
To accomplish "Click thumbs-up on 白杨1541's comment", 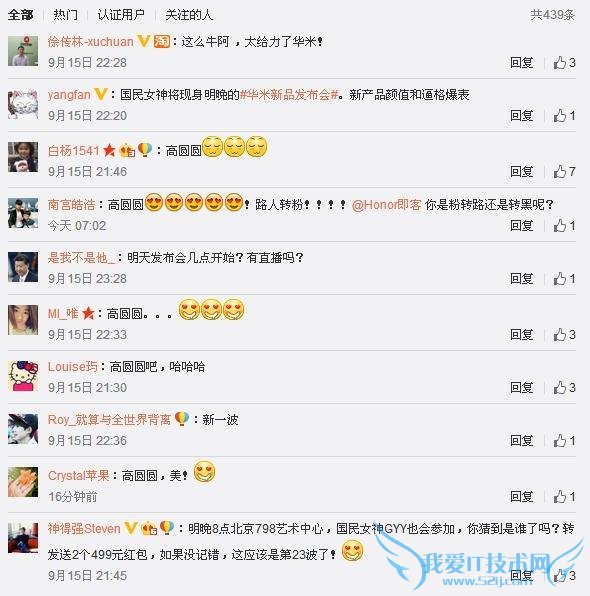I will (x=564, y=171).
